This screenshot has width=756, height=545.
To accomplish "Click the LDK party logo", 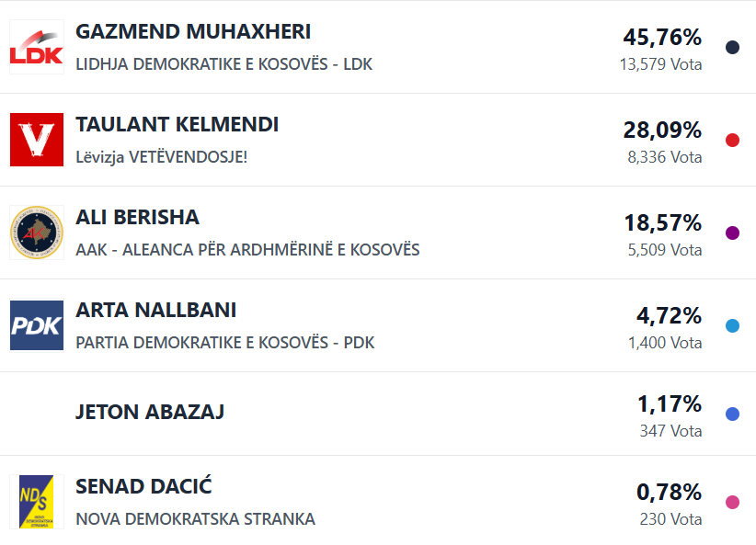I will coord(37,47).
